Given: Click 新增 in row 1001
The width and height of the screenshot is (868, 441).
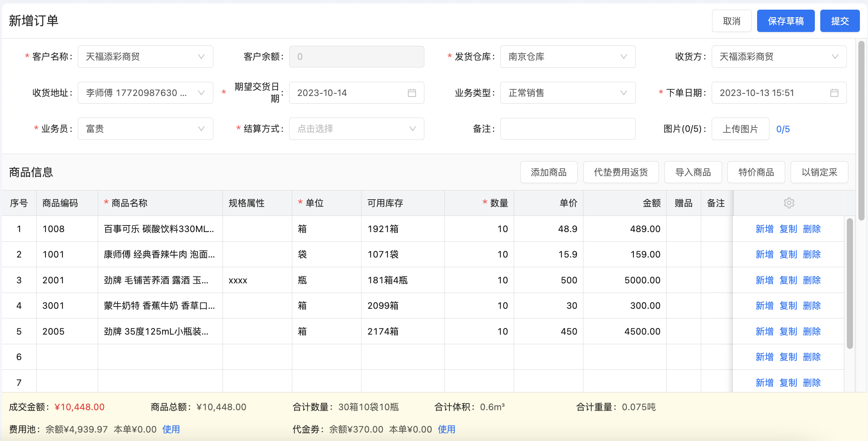Looking at the screenshot, I should (x=764, y=254).
